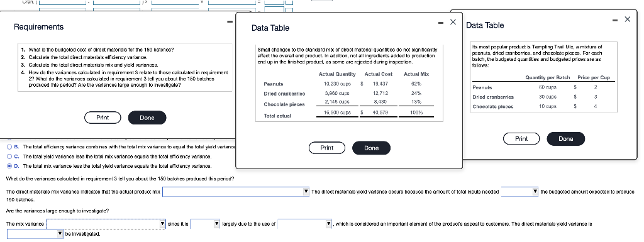Click the Dried cranberries 30 cups budgeted quantity
Viewport: 644px width, 242px height.
(x=548, y=97)
